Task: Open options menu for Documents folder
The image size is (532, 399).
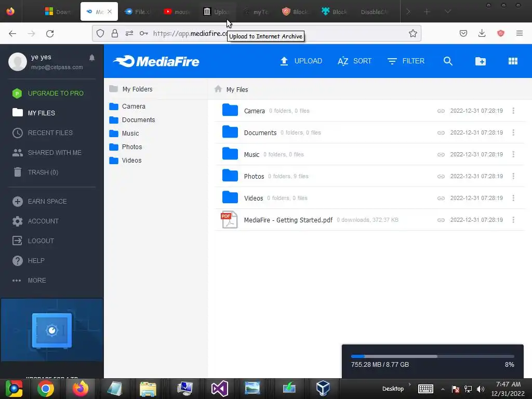Action: coord(513,132)
